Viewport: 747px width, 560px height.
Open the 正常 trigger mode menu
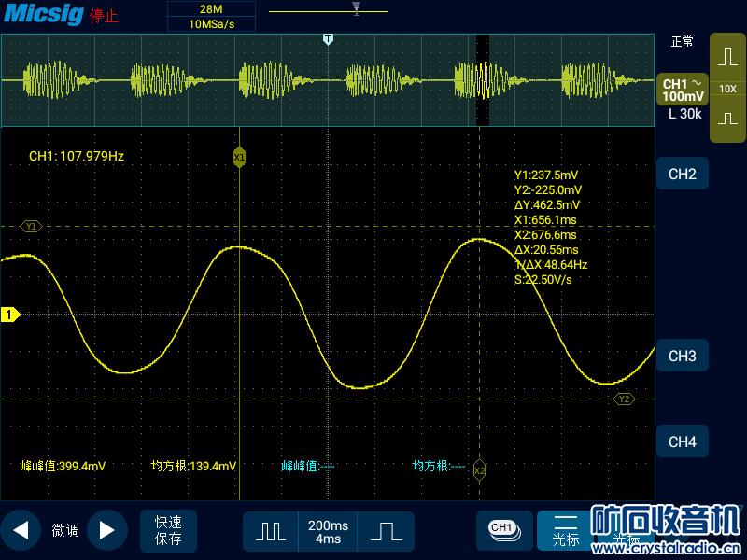[682, 42]
